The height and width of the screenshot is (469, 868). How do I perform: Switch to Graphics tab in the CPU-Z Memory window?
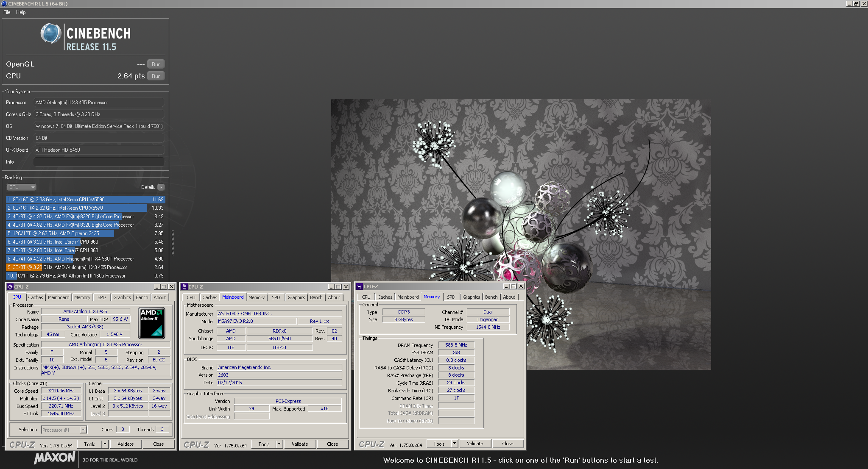tap(472, 297)
